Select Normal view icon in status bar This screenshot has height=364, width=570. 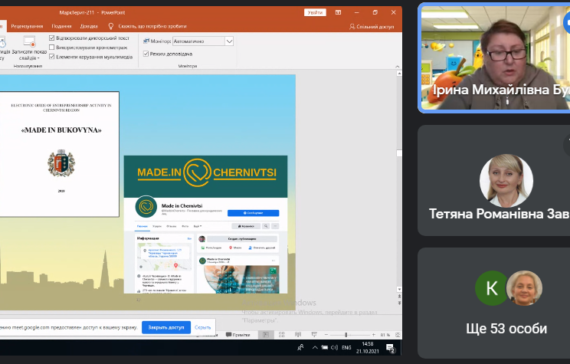[266, 335]
